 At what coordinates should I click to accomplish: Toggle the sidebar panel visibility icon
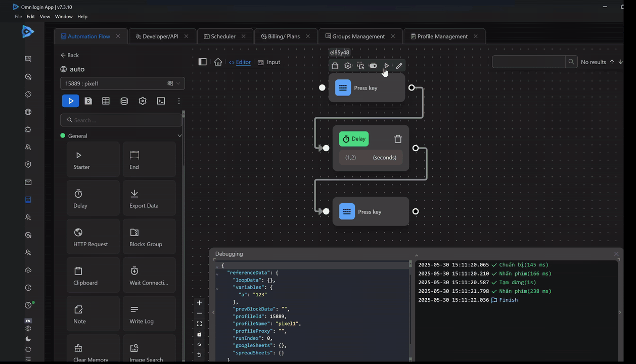(202, 62)
